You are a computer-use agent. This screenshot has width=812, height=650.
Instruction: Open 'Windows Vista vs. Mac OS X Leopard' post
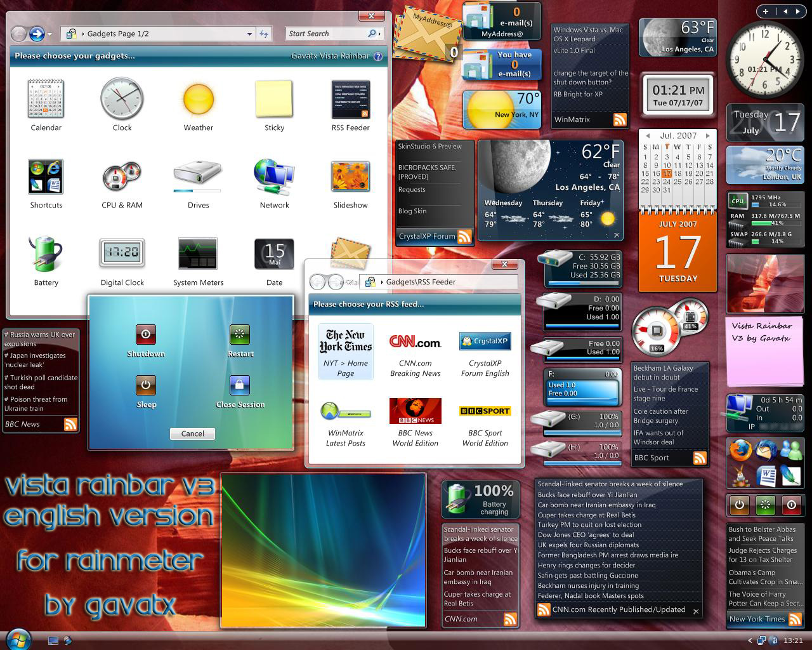click(x=589, y=34)
